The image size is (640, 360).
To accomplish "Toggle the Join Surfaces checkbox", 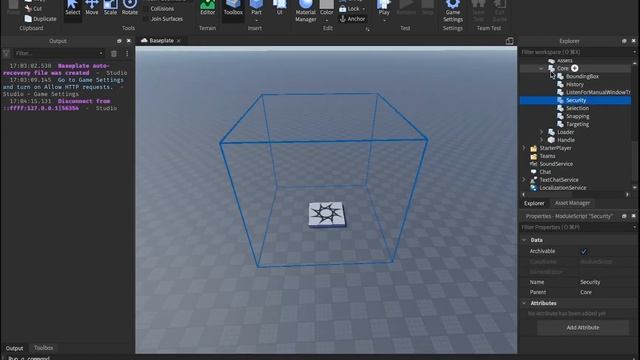I will (146, 19).
